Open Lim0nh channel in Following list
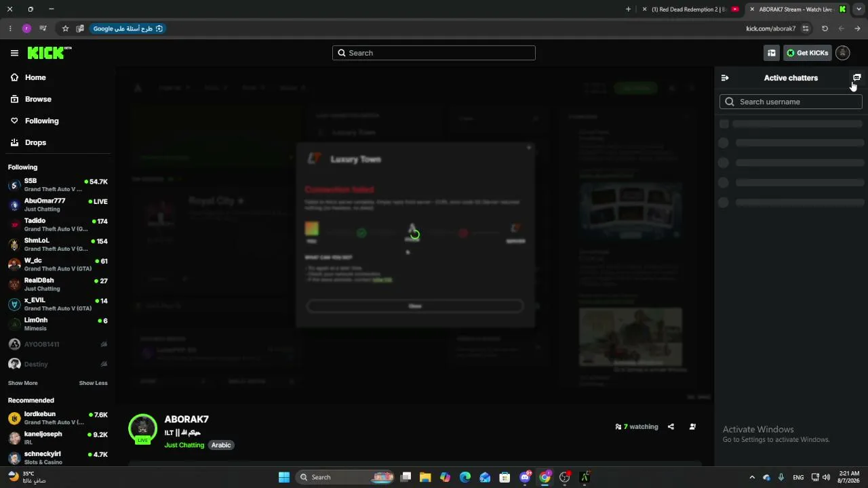The height and width of the screenshot is (488, 868). 58,324
